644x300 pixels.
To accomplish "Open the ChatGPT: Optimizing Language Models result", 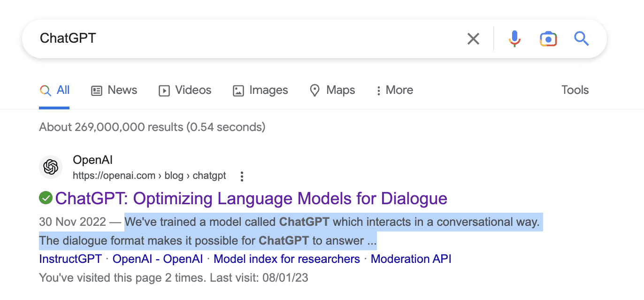I will pyautogui.click(x=251, y=198).
